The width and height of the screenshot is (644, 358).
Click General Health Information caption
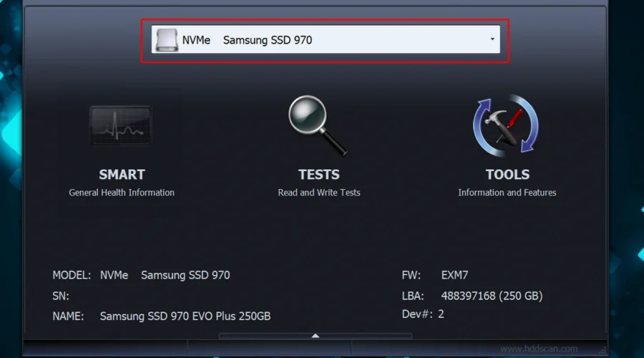click(122, 193)
